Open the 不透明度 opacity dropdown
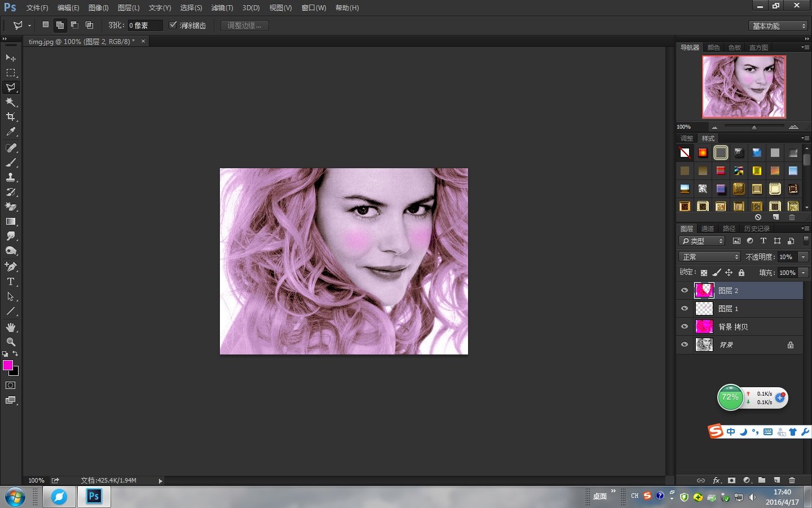Viewport: 812px width, 508px height. click(802, 256)
